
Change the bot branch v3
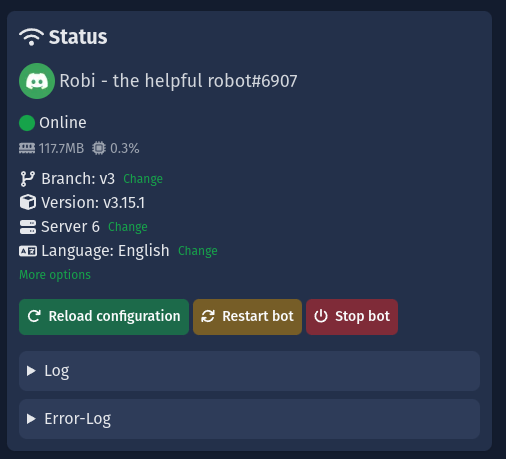[x=143, y=179]
